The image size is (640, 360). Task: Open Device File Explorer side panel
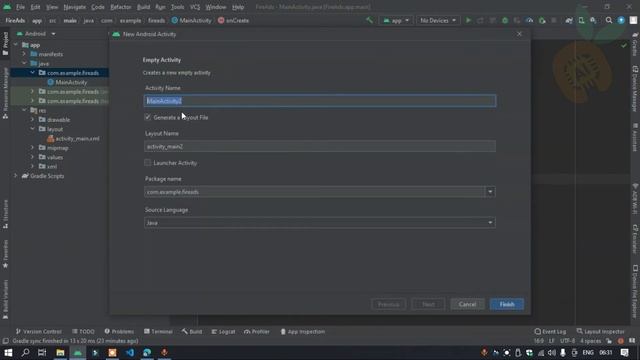tap(635, 291)
